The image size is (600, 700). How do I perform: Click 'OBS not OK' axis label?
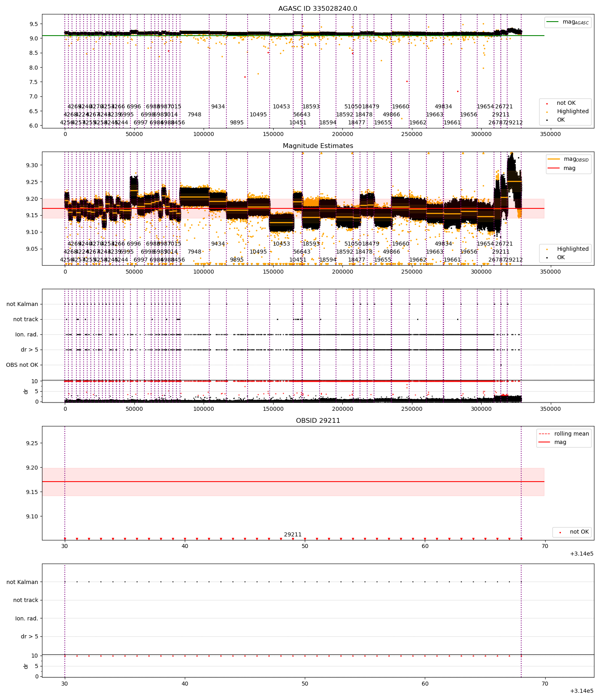pos(22,365)
